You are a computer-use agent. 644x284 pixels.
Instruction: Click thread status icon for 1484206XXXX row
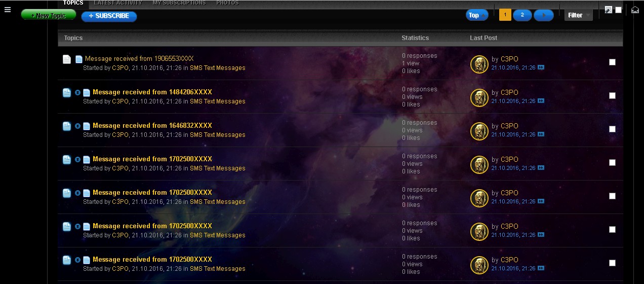click(x=67, y=93)
